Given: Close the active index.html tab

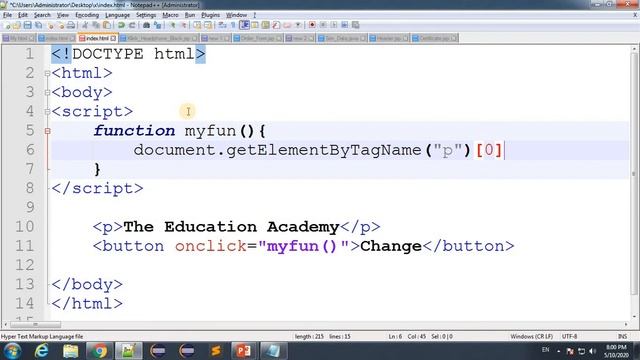Looking at the screenshot, I should coord(113,38).
